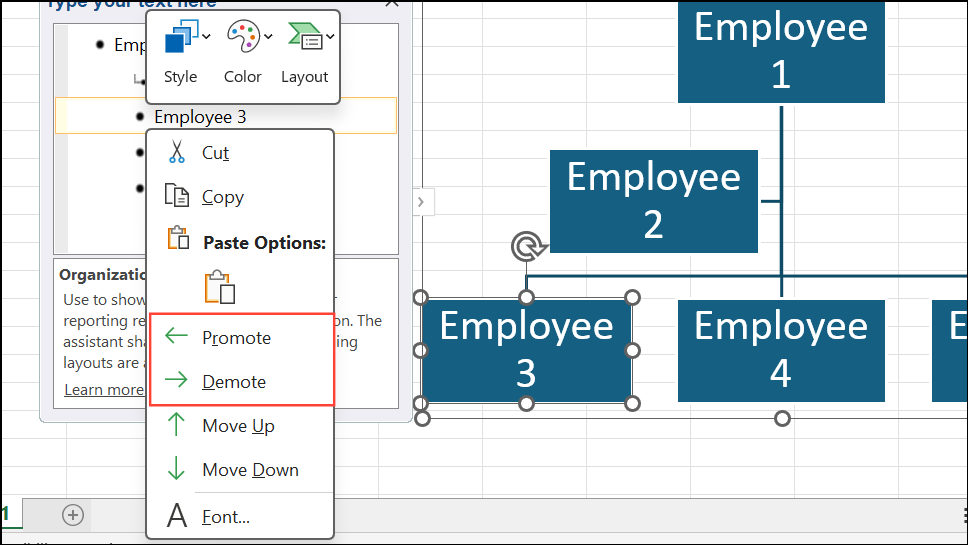Choose Font... from the context menu
Screen dimensions: 968x545
tap(225, 516)
